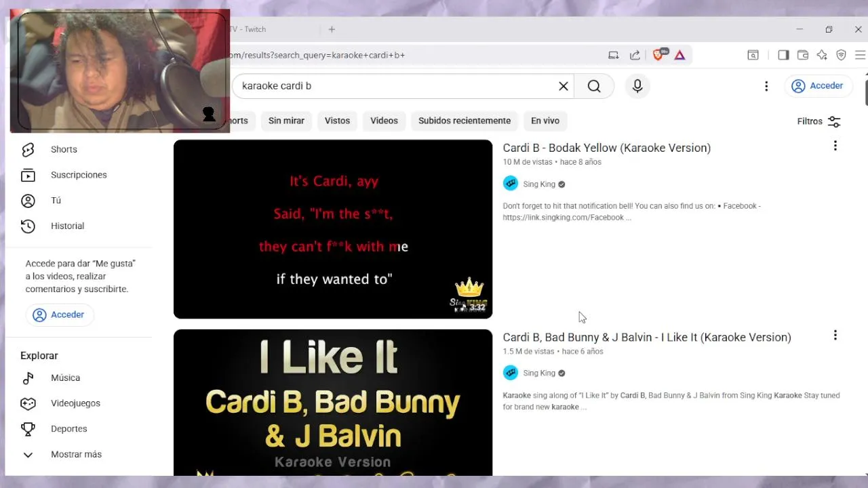Open Brave Shields lion icon
The height and width of the screenshot is (488, 868).
click(658, 55)
